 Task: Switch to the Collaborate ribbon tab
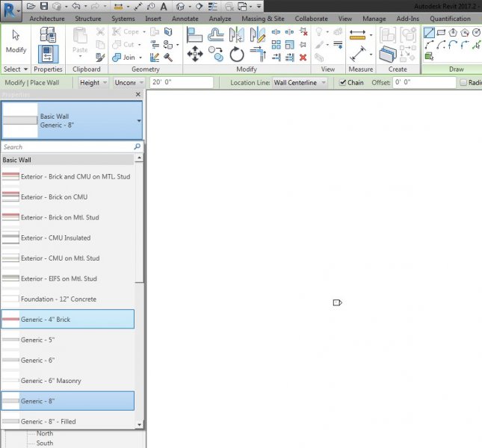(312, 19)
